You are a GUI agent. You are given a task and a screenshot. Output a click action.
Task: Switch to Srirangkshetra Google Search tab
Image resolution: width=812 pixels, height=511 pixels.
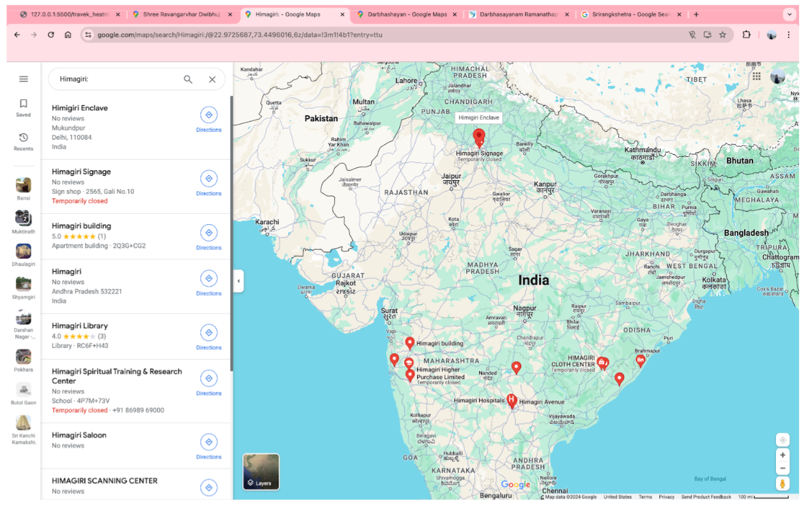631,14
